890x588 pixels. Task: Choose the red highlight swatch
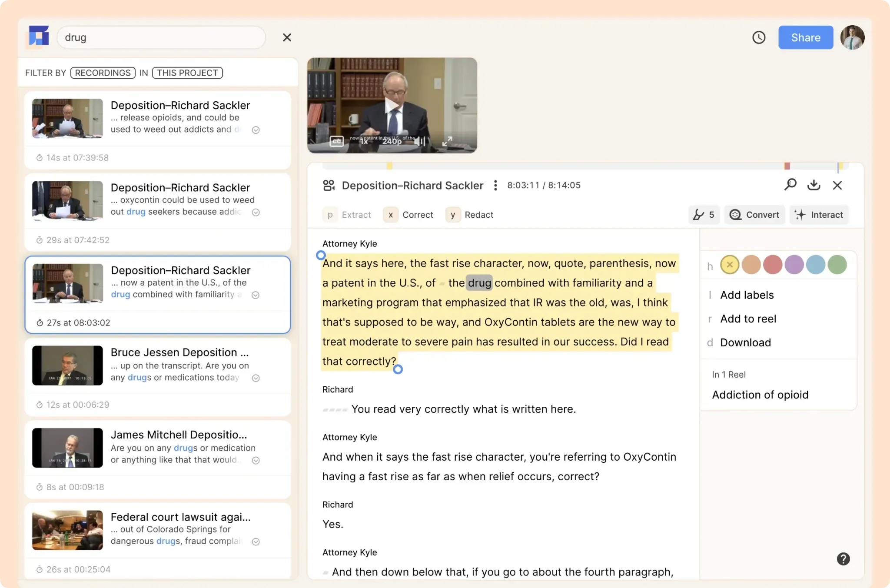(773, 265)
